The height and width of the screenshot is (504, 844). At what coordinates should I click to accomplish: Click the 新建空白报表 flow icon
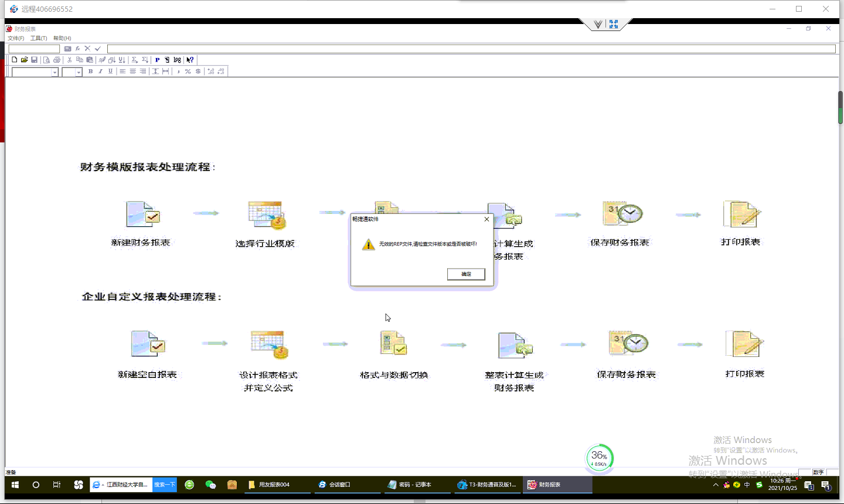click(148, 344)
